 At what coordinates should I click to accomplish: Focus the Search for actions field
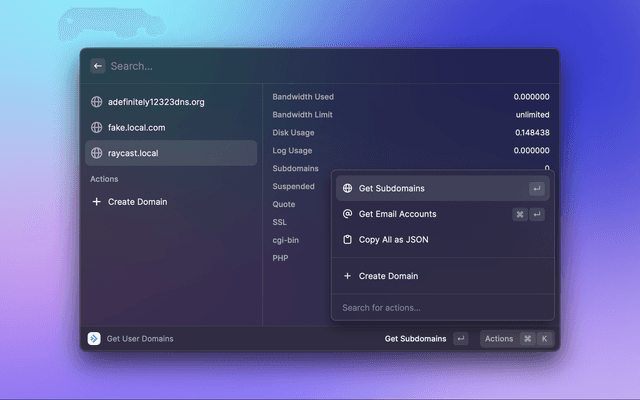[x=440, y=308]
